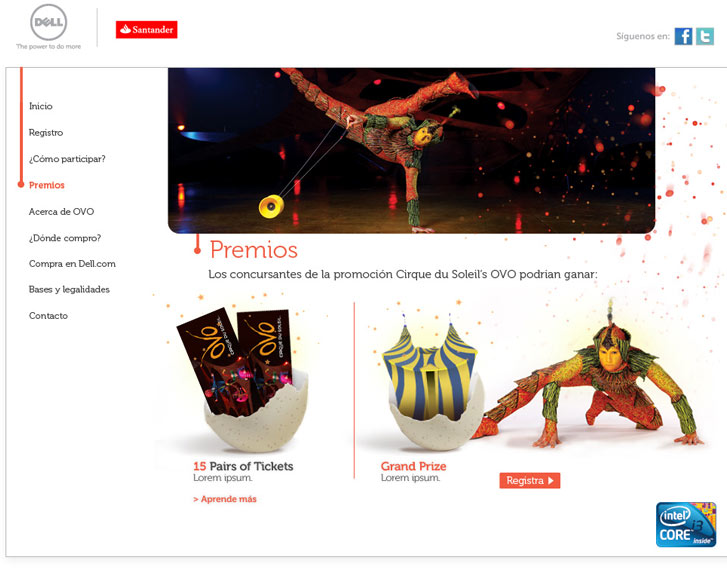Follow the Compra en Dell.com link
The width and height of the screenshot is (727, 576).
[72, 264]
